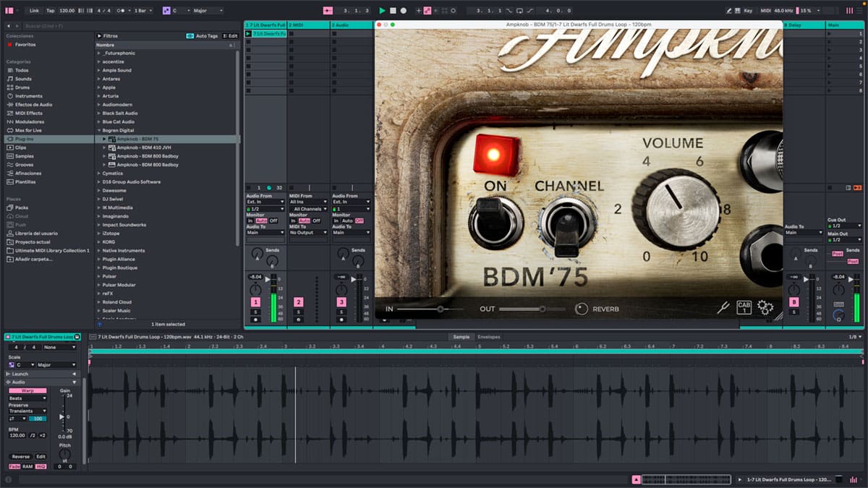Screen dimensions: 868x488
Task: Open Efectos de Audio category
Action: (33, 105)
